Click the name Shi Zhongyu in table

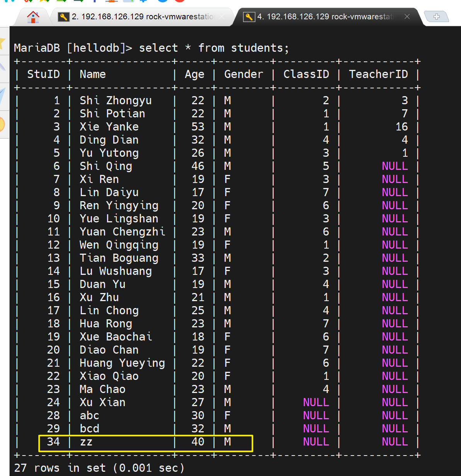tap(116, 100)
